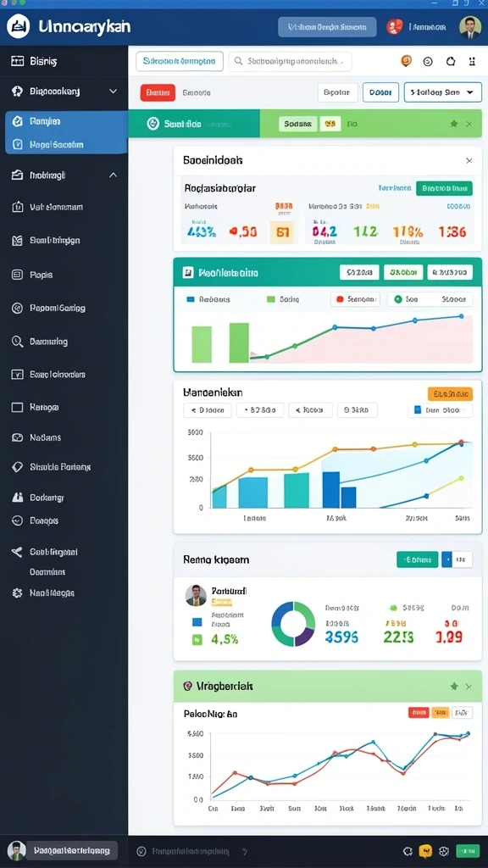Image resolution: width=488 pixels, height=868 pixels.
Task: Click the sidebar 'Bisnis' icon
Action: pos(17,61)
